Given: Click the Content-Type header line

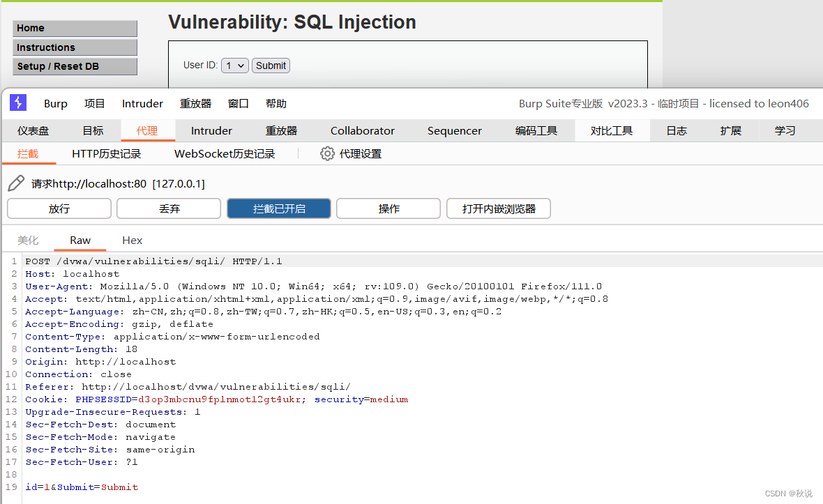Looking at the screenshot, I should (x=172, y=337).
